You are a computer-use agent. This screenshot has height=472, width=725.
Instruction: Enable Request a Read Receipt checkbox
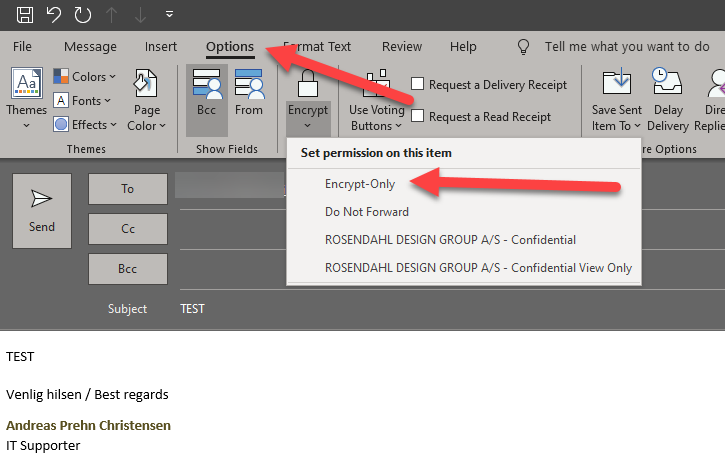(x=418, y=117)
